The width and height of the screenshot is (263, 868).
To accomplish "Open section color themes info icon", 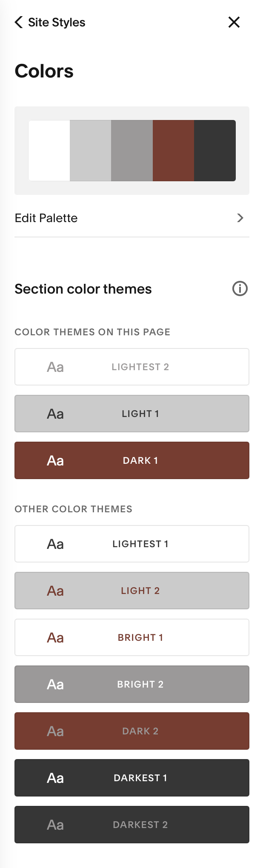I will coord(240,288).
